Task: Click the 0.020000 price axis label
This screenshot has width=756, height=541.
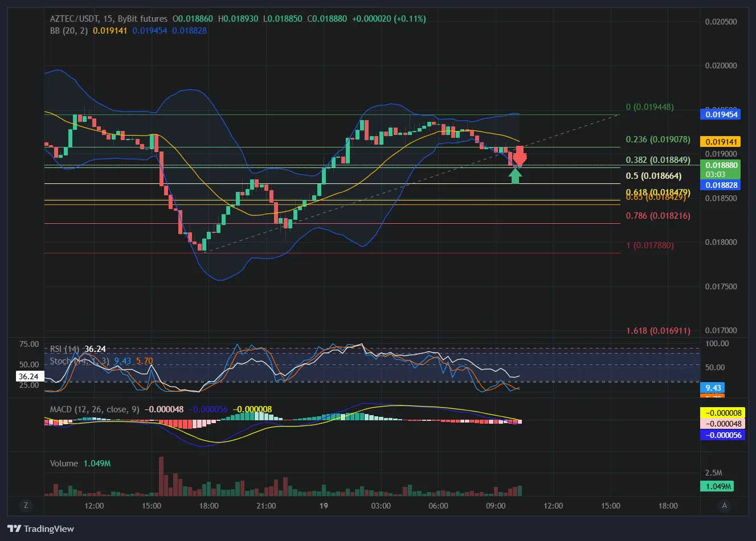Action: (x=721, y=65)
